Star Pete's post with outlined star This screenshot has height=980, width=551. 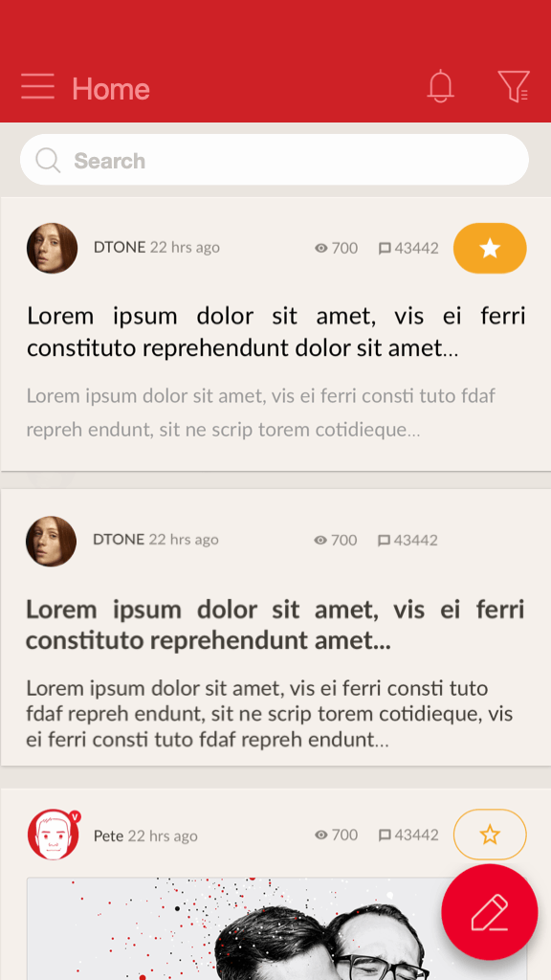(x=490, y=835)
